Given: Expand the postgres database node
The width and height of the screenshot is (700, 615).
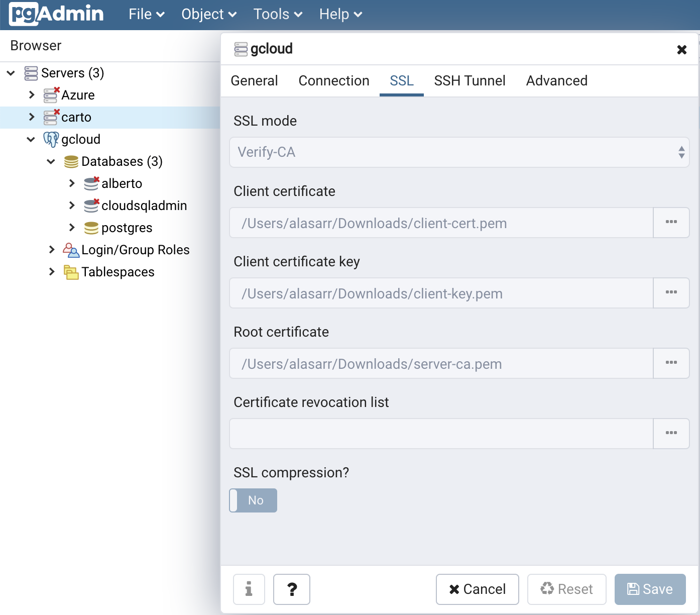Looking at the screenshot, I should tap(72, 228).
